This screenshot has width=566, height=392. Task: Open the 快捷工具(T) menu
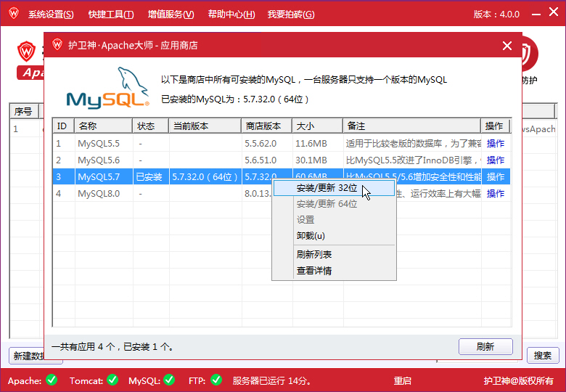click(111, 15)
